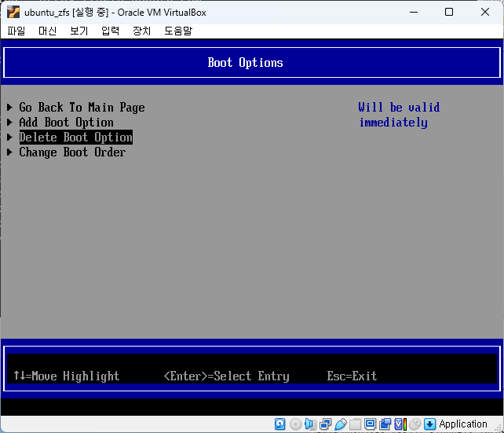
Task: Click the arrow beside Change Boot Order
Action: (x=10, y=152)
